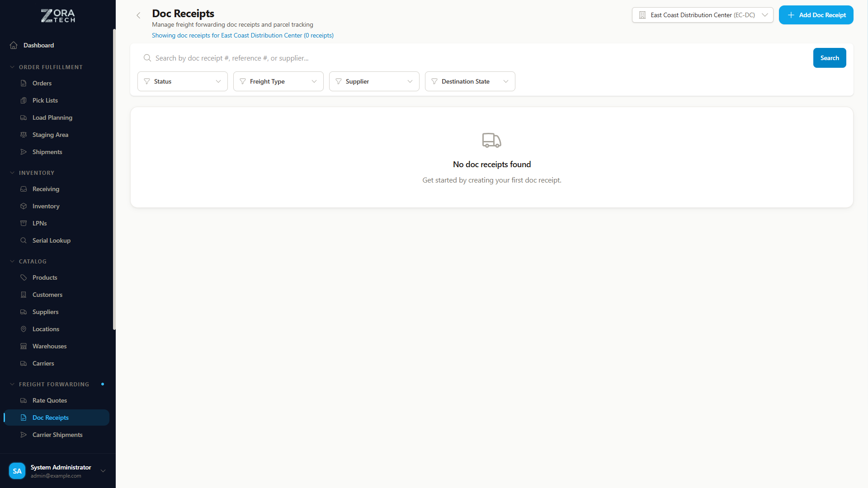Screen dimensions: 868x488
Task: Open the Status filter dropdown
Action: [182, 81]
